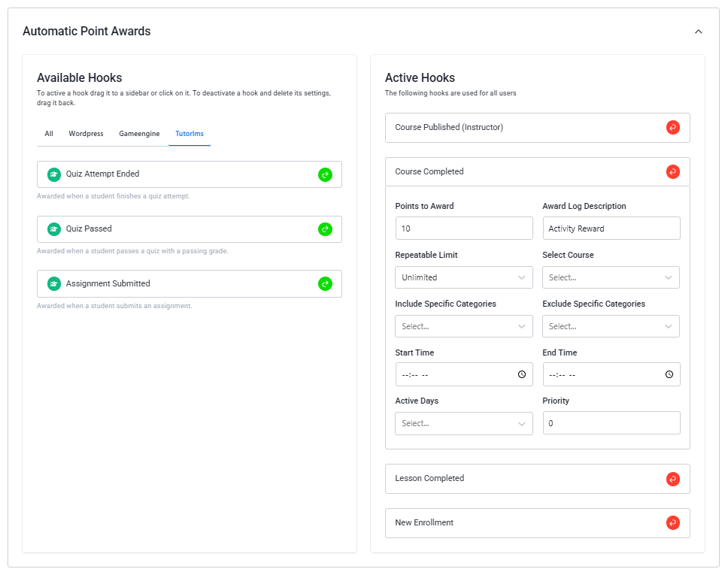
Task: Deactivate Course Completed hook via red icon
Action: point(673,171)
